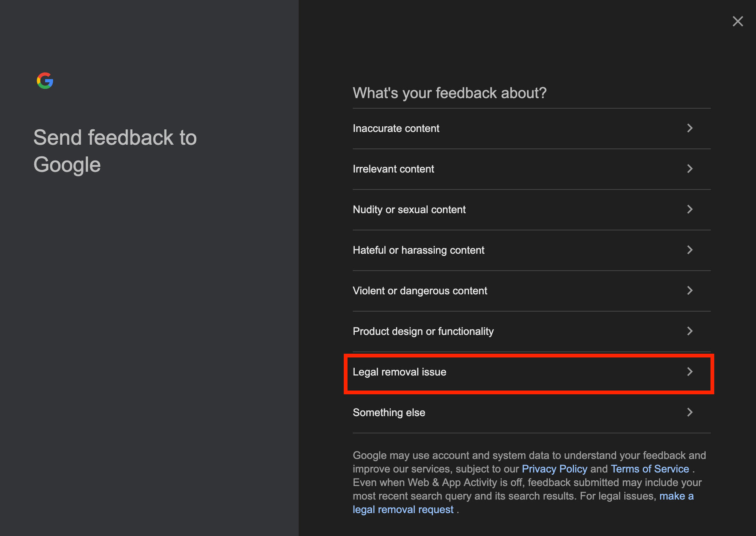Follow the legal removal request link
This screenshot has width=756, height=536.
403,510
